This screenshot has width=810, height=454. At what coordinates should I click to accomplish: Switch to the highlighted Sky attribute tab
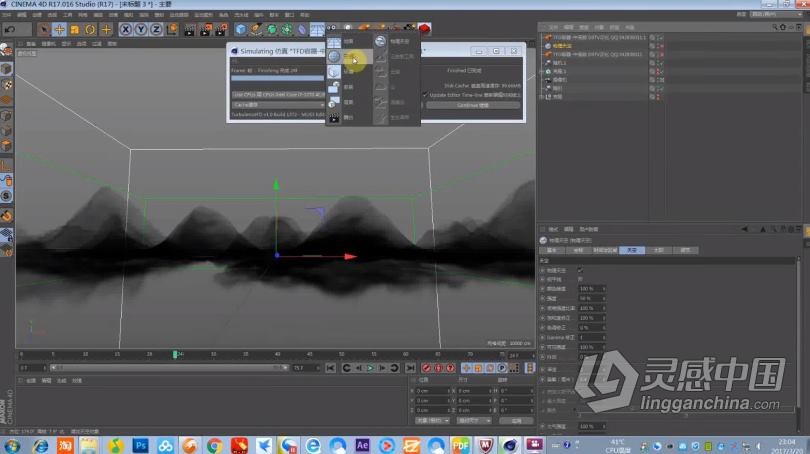[x=632, y=250]
